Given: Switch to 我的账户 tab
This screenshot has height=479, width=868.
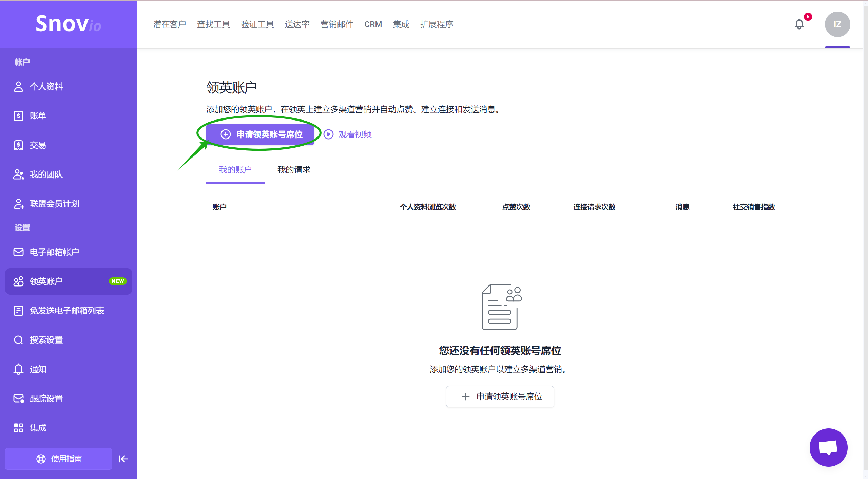Looking at the screenshot, I should point(235,170).
